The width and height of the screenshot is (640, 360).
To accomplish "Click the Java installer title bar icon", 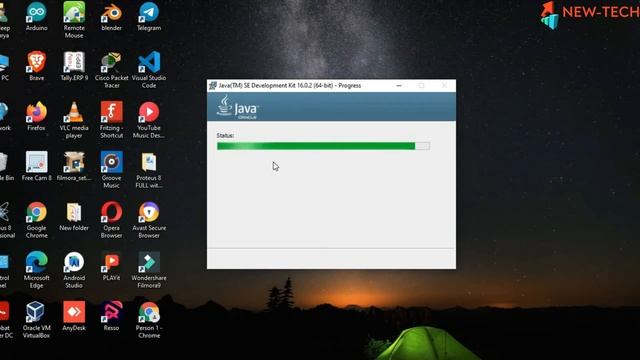I will click(213, 86).
